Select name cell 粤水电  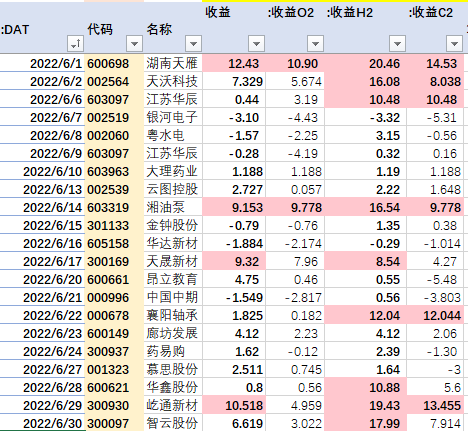pos(173,135)
